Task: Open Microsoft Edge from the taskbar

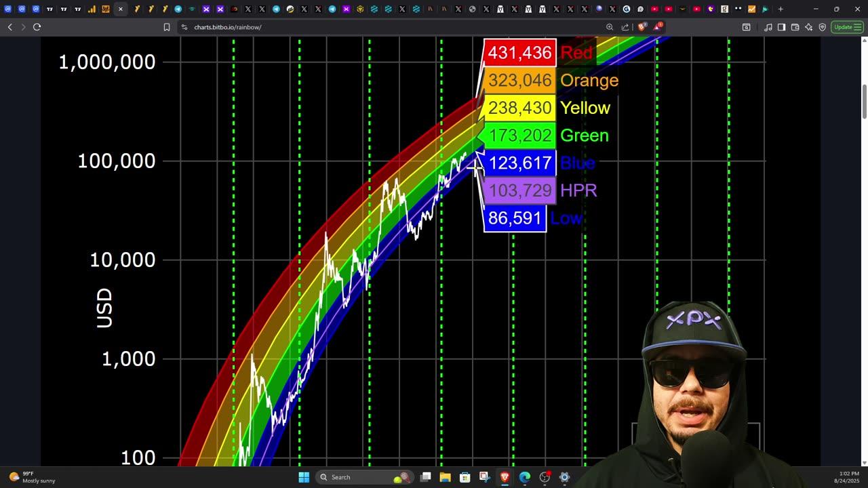Action: [x=525, y=477]
